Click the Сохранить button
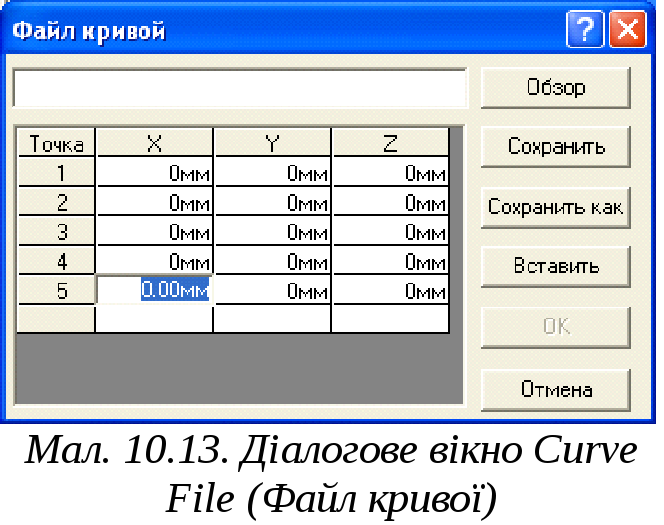 pos(556,146)
